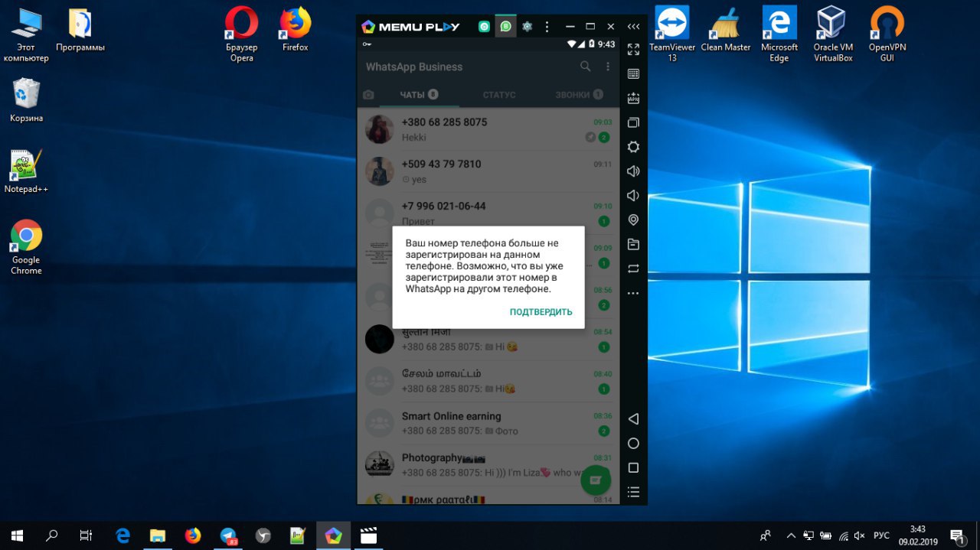The height and width of the screenshot is (550, 980).
Task: Open the சேலம் மாவட்டம் group chat
Action: coord(488,381)
